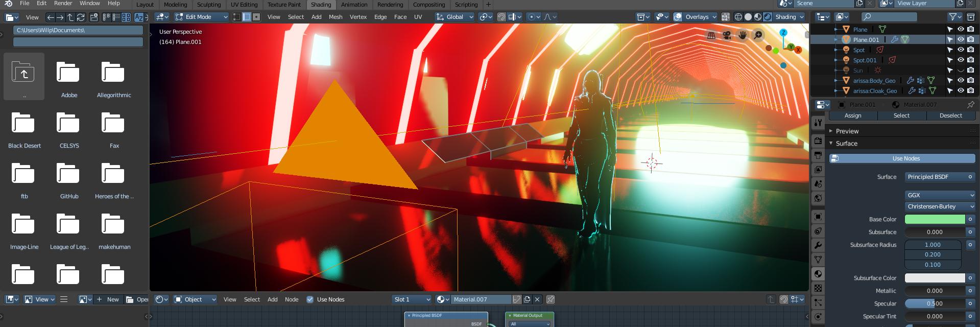
Task: Open the viewport Vertex menu
Action: click(x=358, y=17)
